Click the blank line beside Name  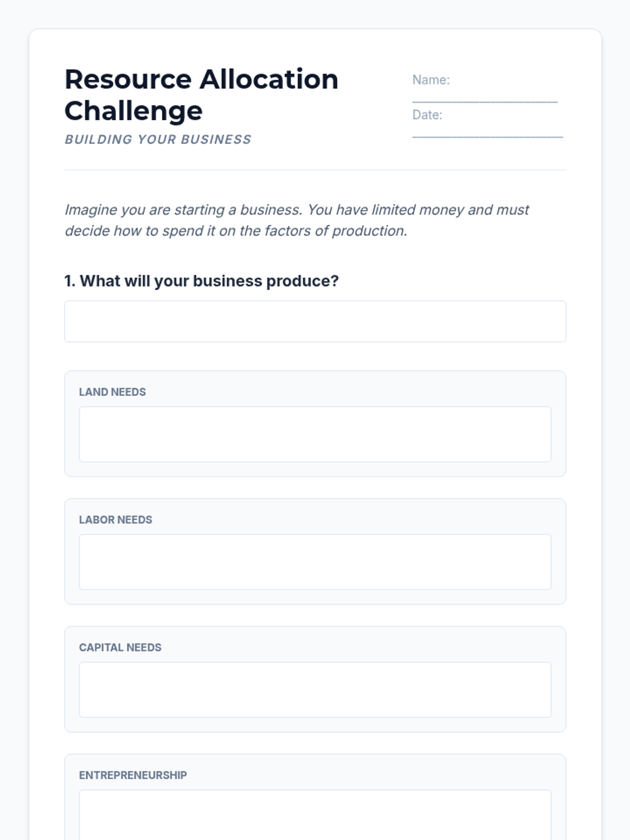485,98
